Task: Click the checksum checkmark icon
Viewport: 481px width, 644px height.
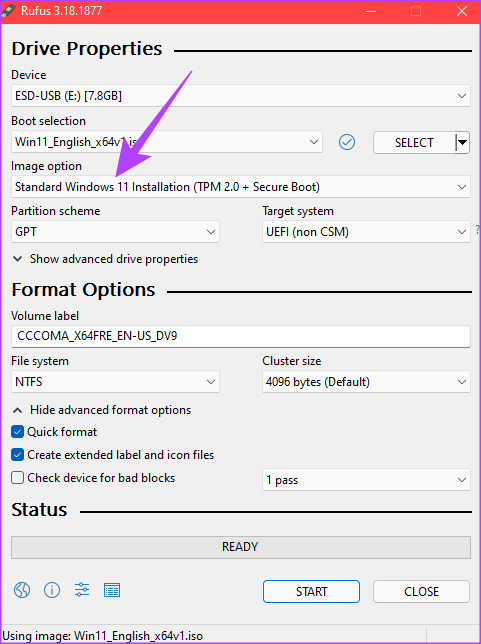Action: pyautogui.click(x=347, y=143)
